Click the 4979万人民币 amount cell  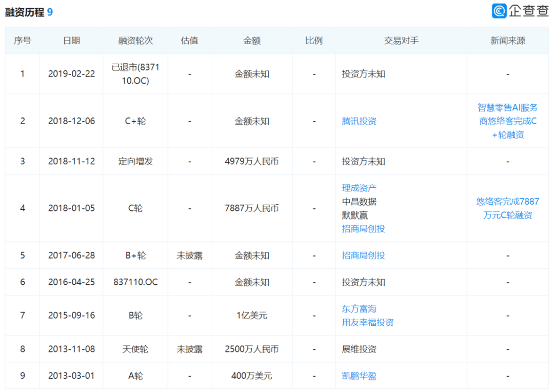click(x=251, y=162)
